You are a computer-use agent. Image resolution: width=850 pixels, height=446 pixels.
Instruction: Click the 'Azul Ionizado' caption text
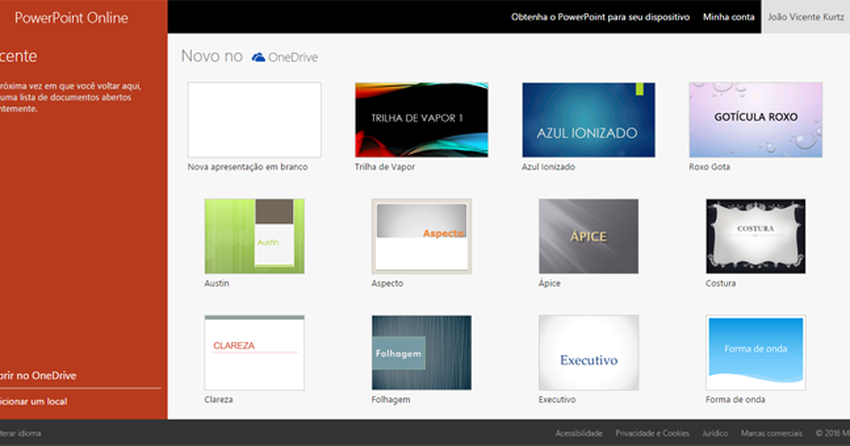(x=548, y=167)
